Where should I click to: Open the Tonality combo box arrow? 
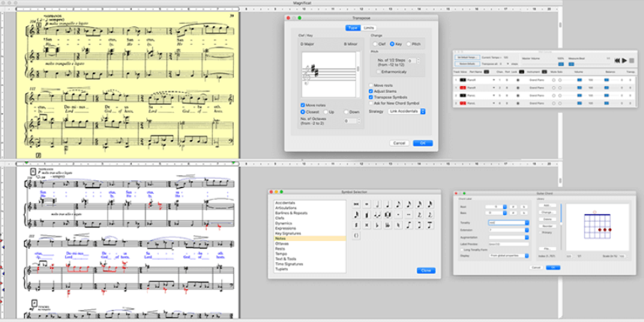pyautogui.click(x=527, y=222)
